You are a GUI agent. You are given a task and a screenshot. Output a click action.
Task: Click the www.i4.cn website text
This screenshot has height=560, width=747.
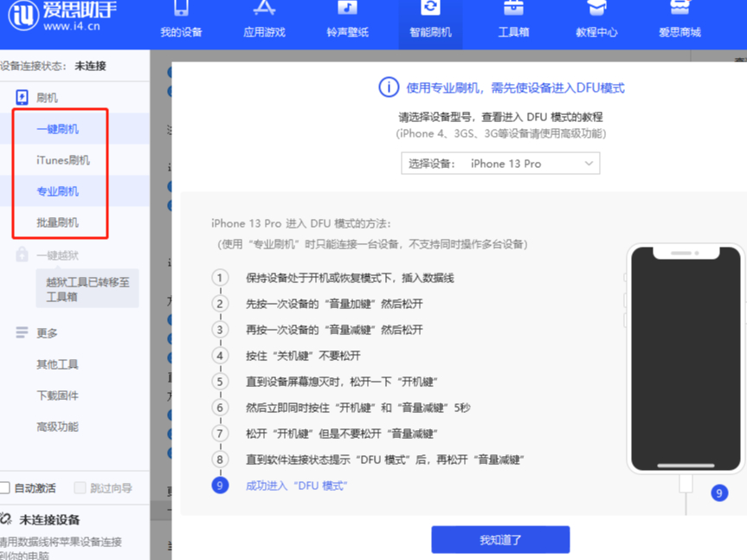tap(72, 26)
